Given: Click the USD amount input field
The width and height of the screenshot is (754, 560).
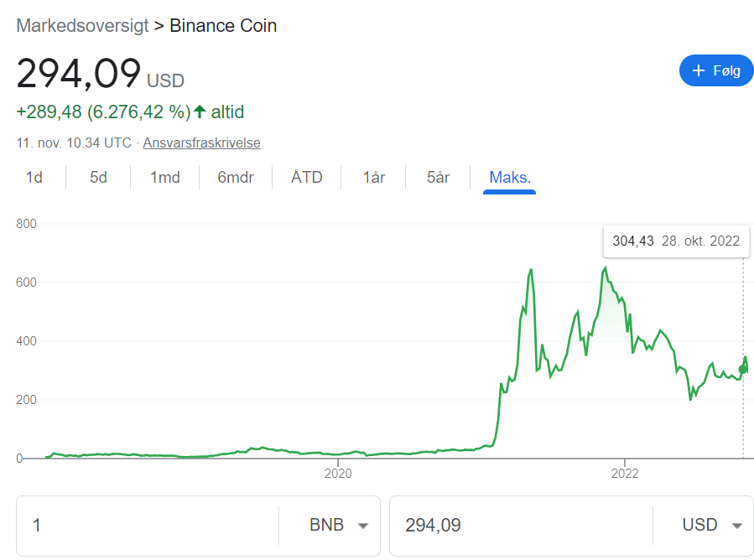Looking at the screenshot, I should pos(520,526).
